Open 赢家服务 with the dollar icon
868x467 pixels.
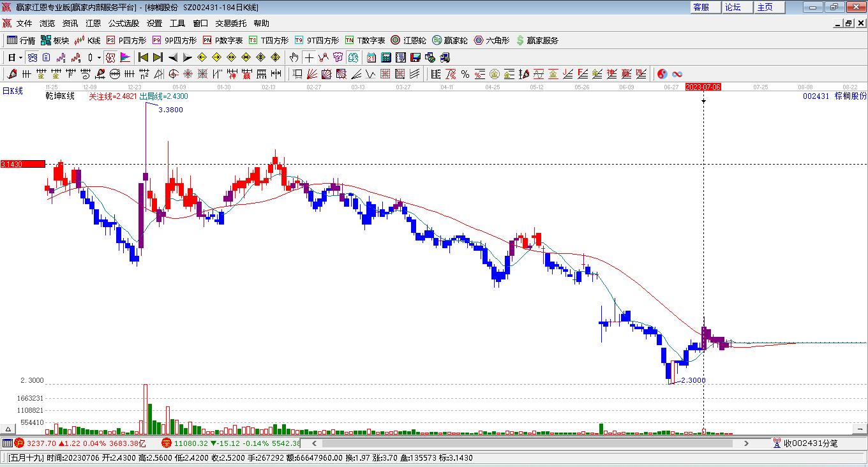537,40
